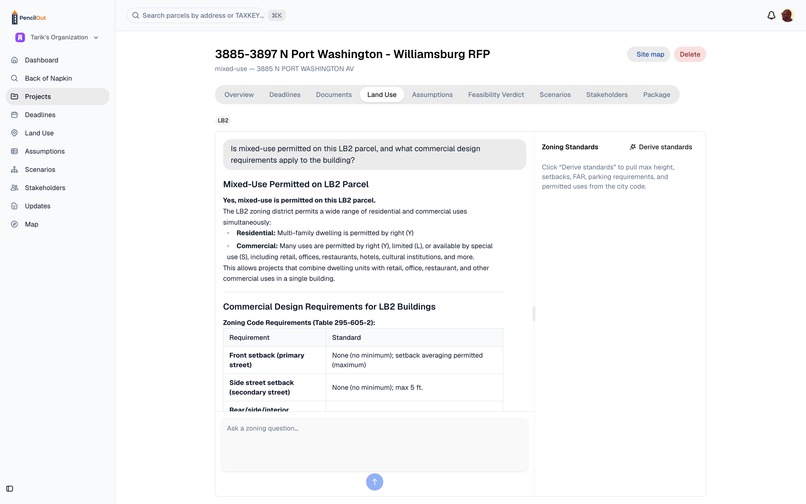Viewport: 806px width, 504px height.
Task: Click the chat panel scrollbar handle
Action: (x=534, y=313)
